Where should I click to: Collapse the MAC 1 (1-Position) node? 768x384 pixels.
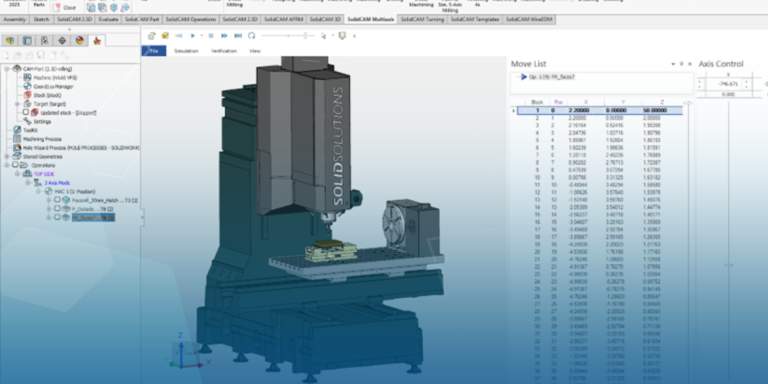pos(39,192)
